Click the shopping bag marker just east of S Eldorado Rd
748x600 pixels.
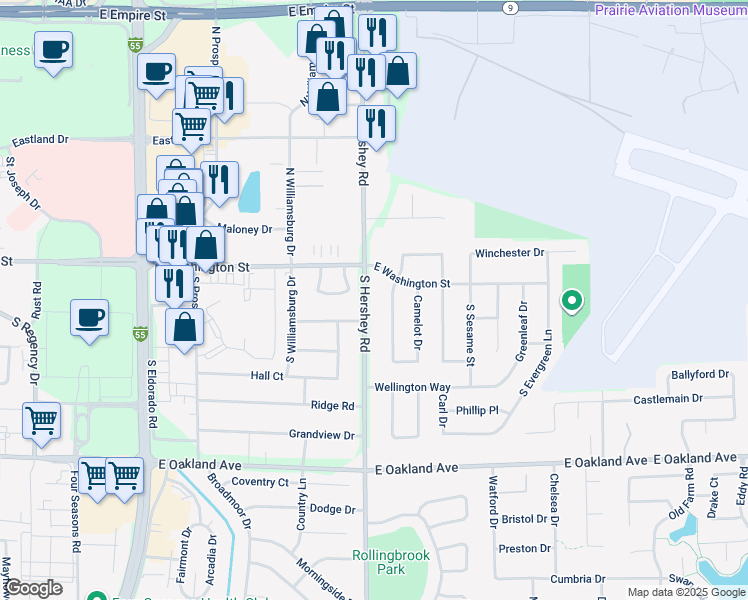pos(184,328)
